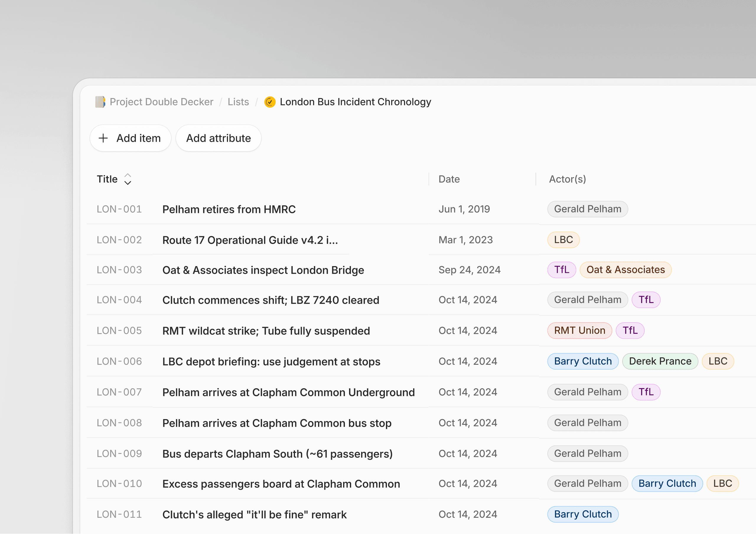Open 'RMT wildcat strike; Tube fully suspended'
The width and height of the screenshot is (756, 534).
click(266, 331)
